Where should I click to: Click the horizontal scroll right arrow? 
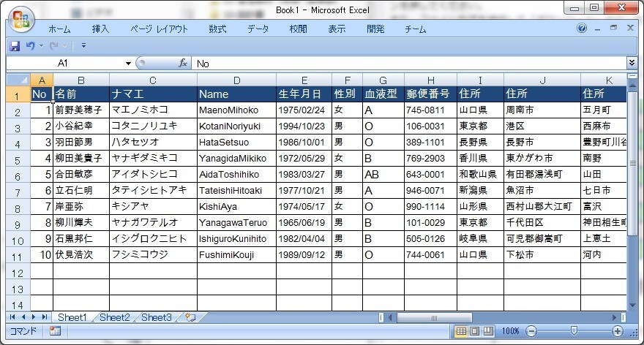pyautogui.click(x=615, y=317)
